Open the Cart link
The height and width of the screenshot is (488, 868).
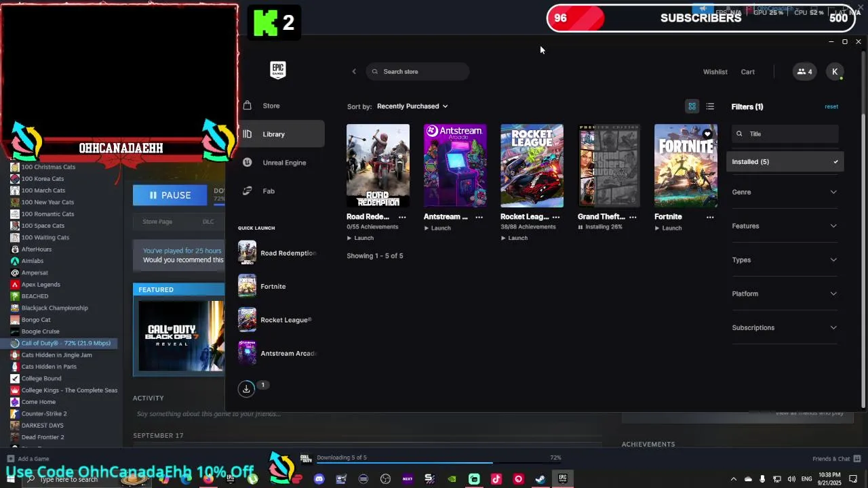coord(747,72)
